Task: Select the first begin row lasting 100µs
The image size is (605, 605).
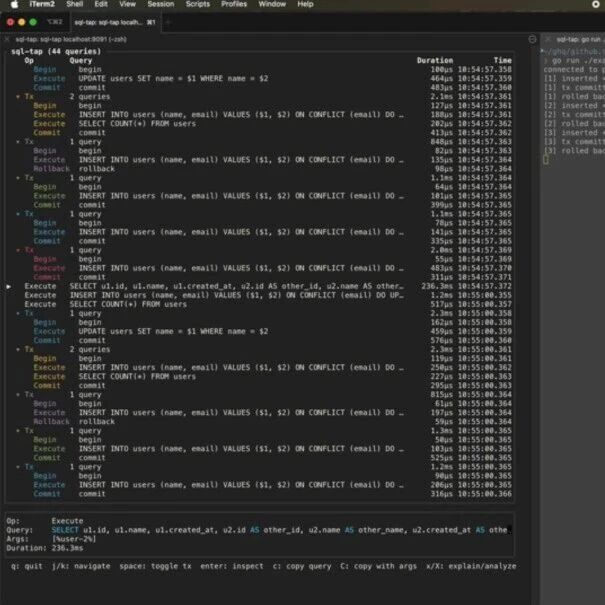Action: (x=261, y=70)
